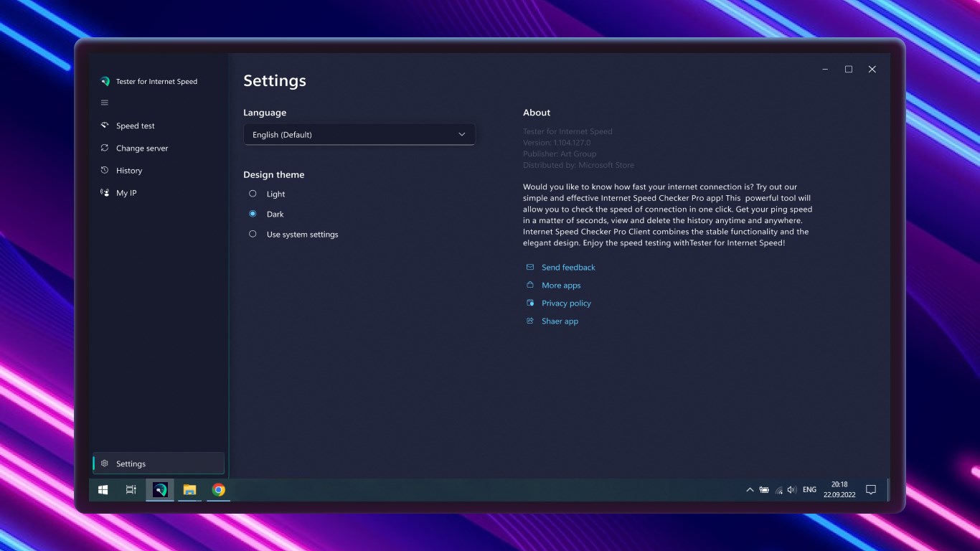980x551 pixels.
Task: Open the Language dropdown English (Default)
Action: 359,134
